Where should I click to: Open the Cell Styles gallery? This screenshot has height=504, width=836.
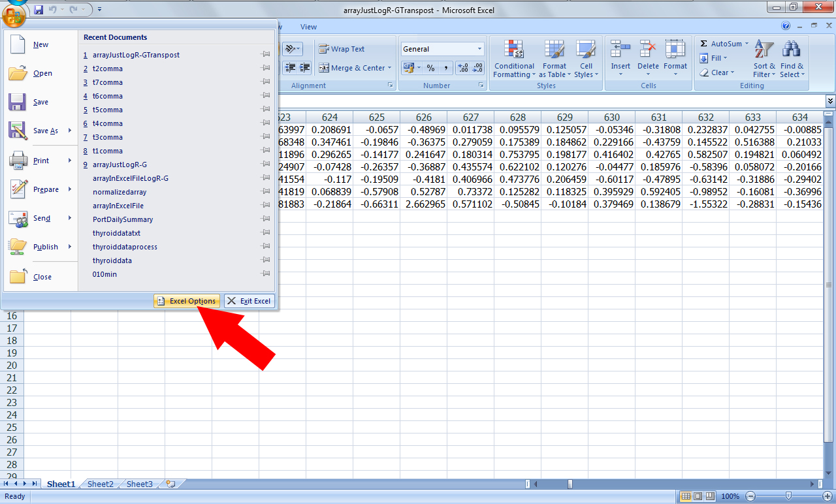pyautogui.click(x=586, y=59)
